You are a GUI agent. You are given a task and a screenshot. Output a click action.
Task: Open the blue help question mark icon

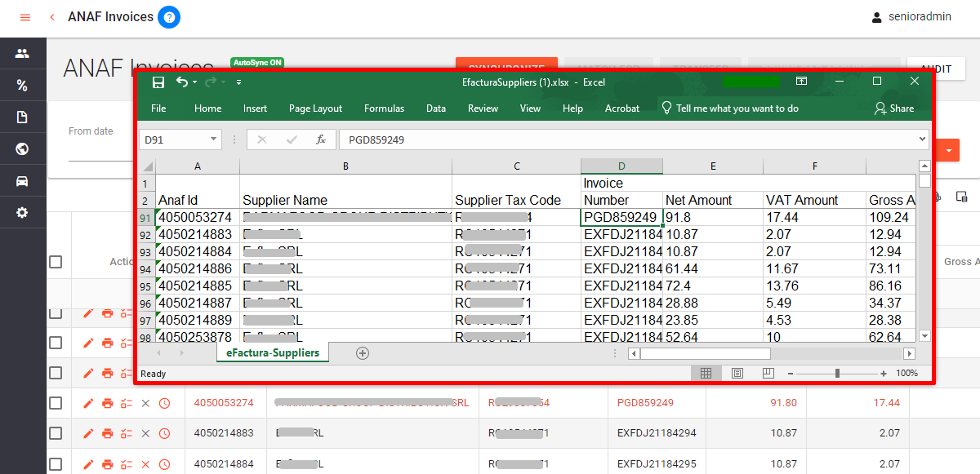tap(169, 17)
